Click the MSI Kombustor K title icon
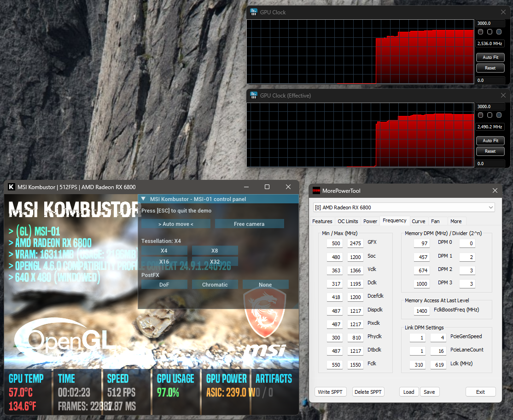 12,187
